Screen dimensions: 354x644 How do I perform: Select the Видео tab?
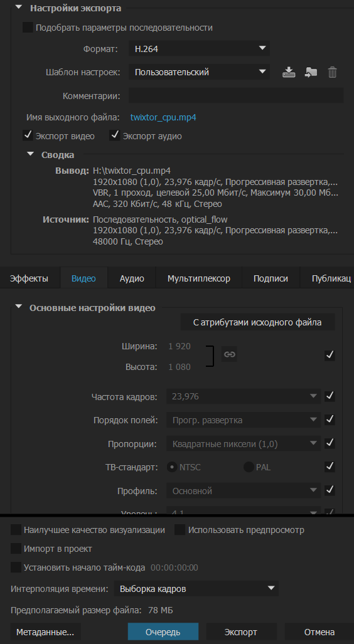[83, 278]
